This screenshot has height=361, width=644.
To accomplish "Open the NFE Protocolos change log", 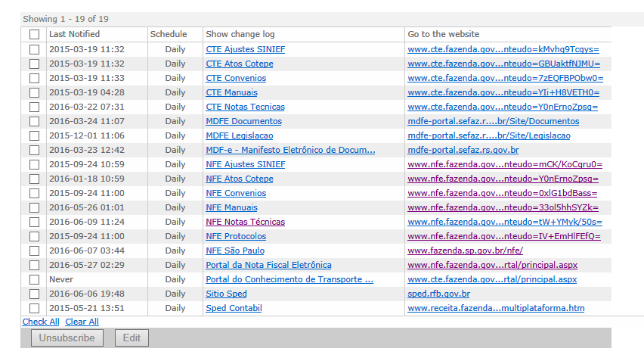I will click(x=236, y=236).
